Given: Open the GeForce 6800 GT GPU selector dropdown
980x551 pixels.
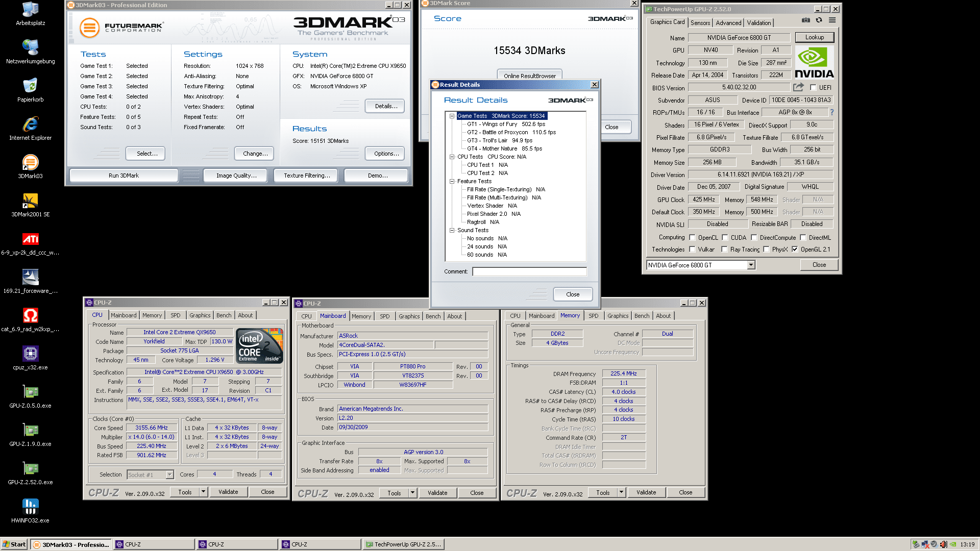Looking at the screenshot, I should coord(751,265).
